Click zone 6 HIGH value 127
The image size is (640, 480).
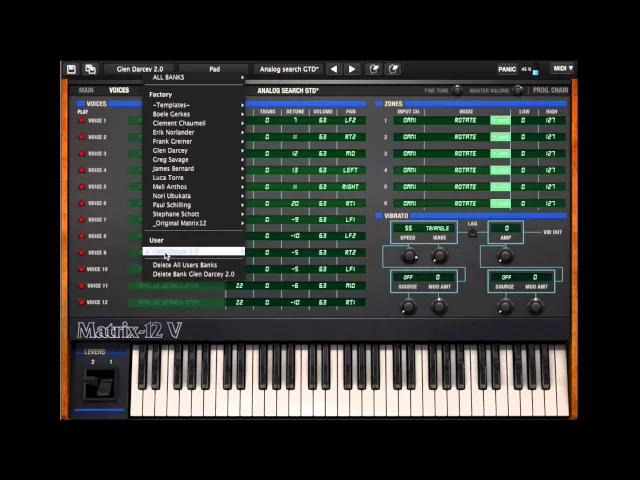coord(550,203)
